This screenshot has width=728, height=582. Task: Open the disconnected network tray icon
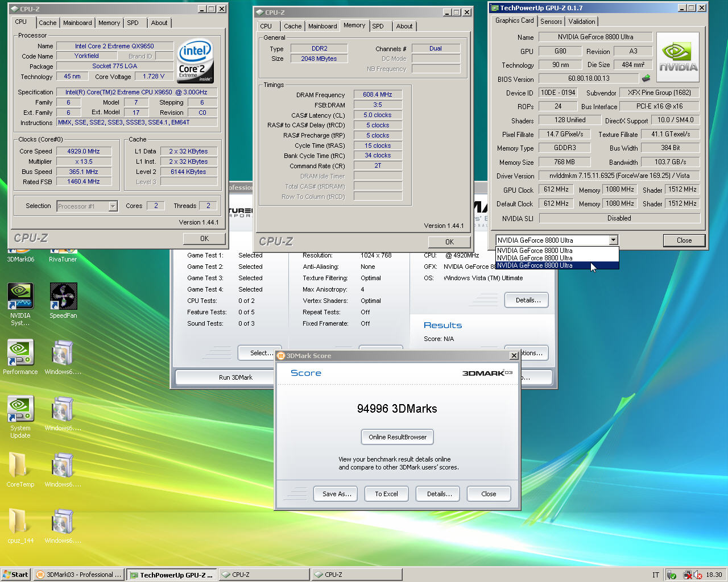[687, 575]
